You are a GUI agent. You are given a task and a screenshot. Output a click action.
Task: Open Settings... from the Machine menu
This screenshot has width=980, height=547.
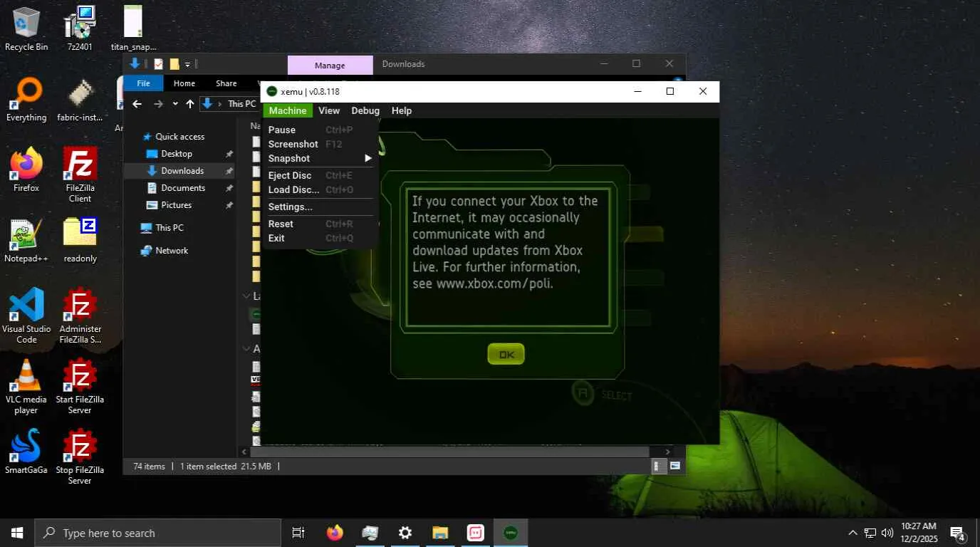tap(319, 207)
